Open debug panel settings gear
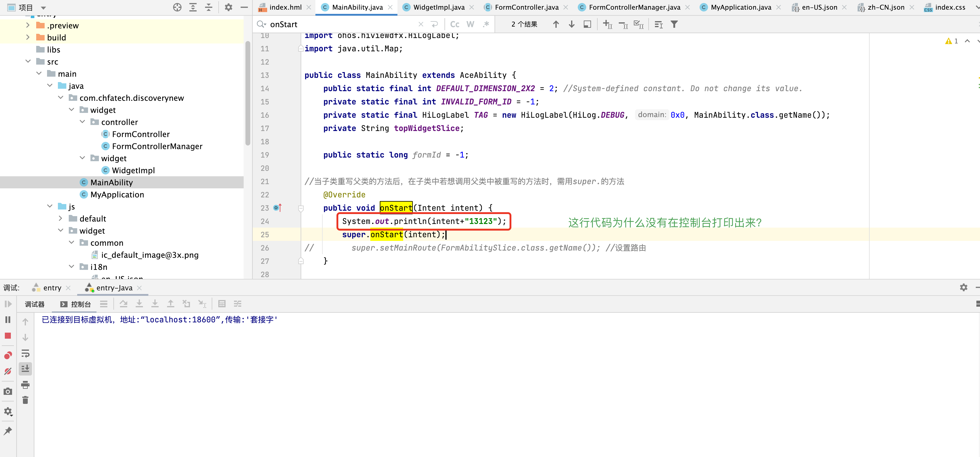Image resolution: width=980 pixels, height=457 pixels. pos(964,288)
